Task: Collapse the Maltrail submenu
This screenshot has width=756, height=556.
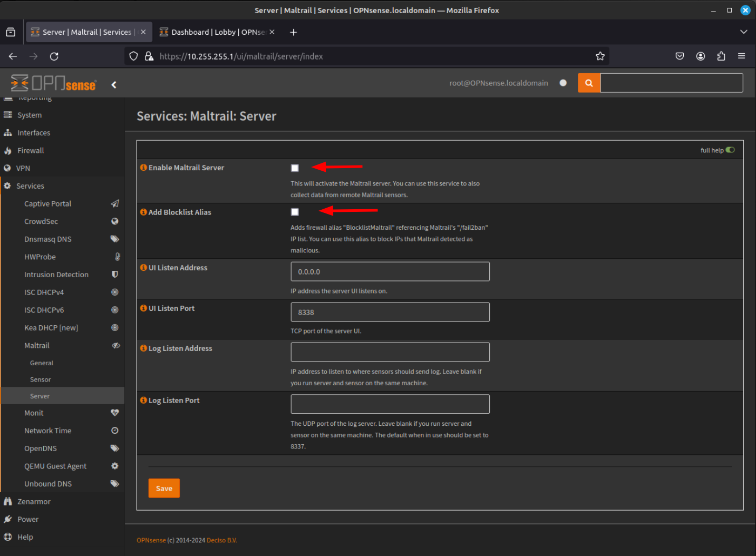Action: (62, 346)
